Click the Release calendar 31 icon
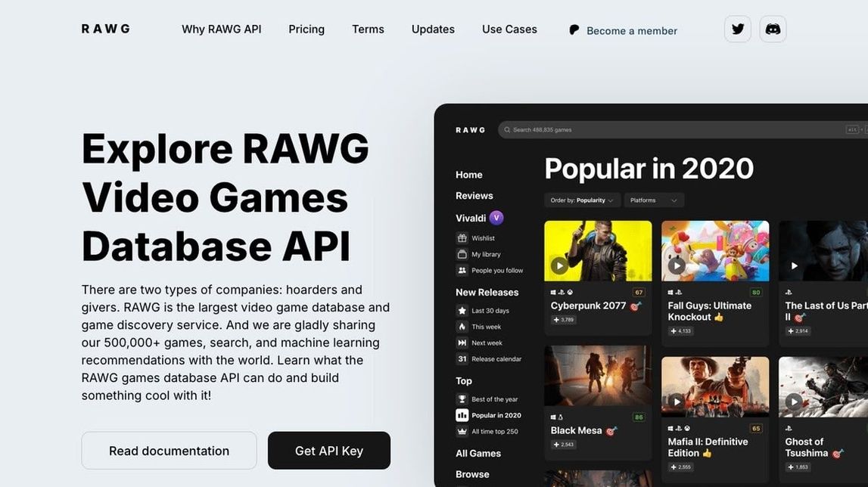 tap(462, 358)
